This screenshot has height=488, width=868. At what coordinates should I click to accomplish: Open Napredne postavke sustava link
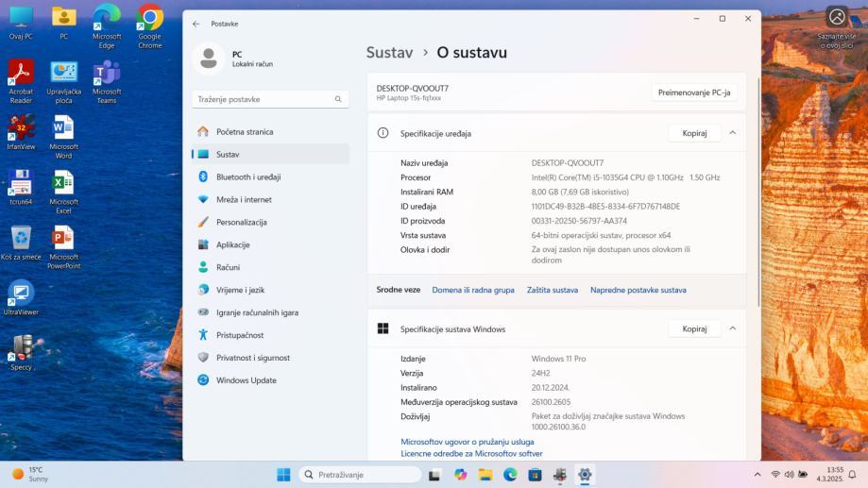click(x=638, y=290)
